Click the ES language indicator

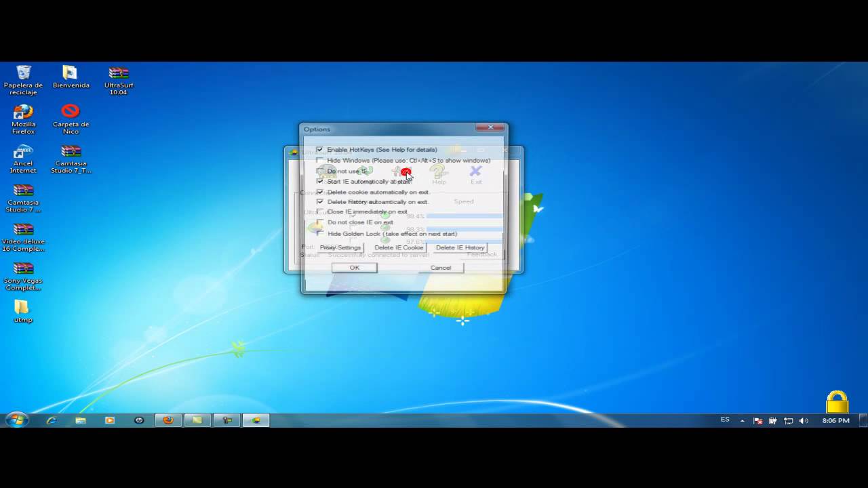[725, 420]
